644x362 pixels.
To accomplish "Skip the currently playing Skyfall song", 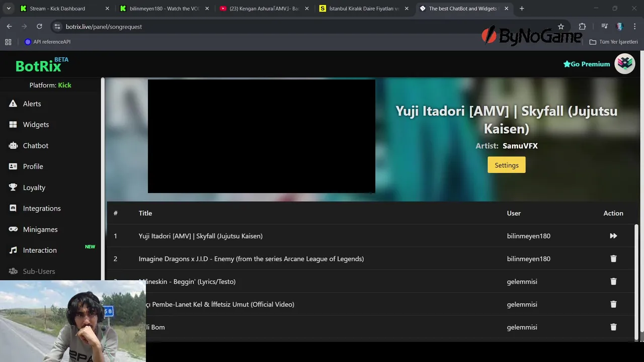I will coord(613,236).
